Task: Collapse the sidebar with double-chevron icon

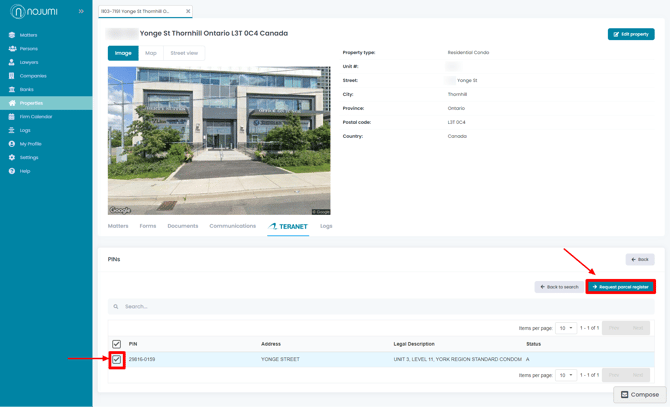Action: (x=81, y=11)
